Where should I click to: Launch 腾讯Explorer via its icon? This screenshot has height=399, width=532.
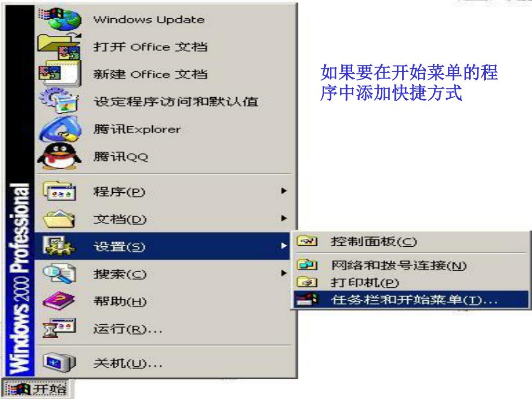[60, 129]
